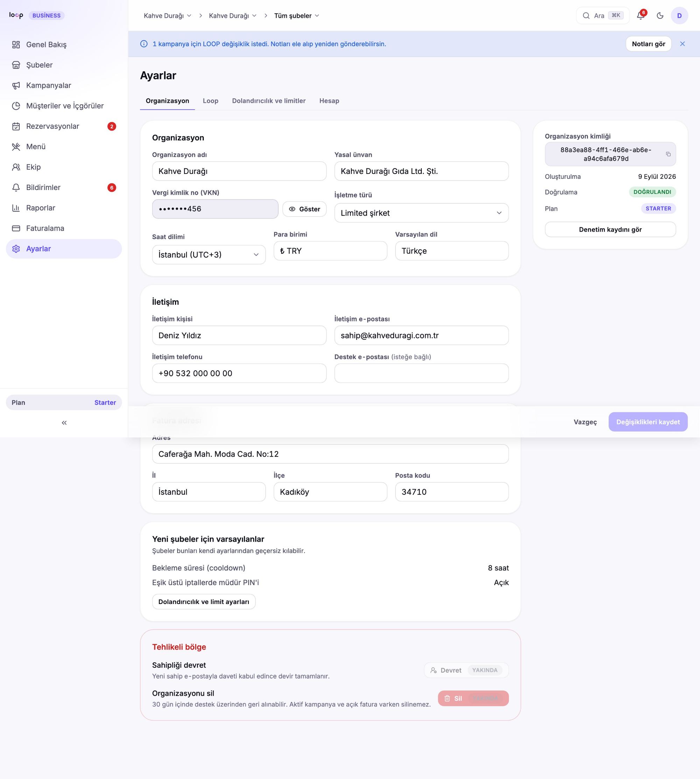Click the '9 Eylül 2026' creation date

(657, 176)
